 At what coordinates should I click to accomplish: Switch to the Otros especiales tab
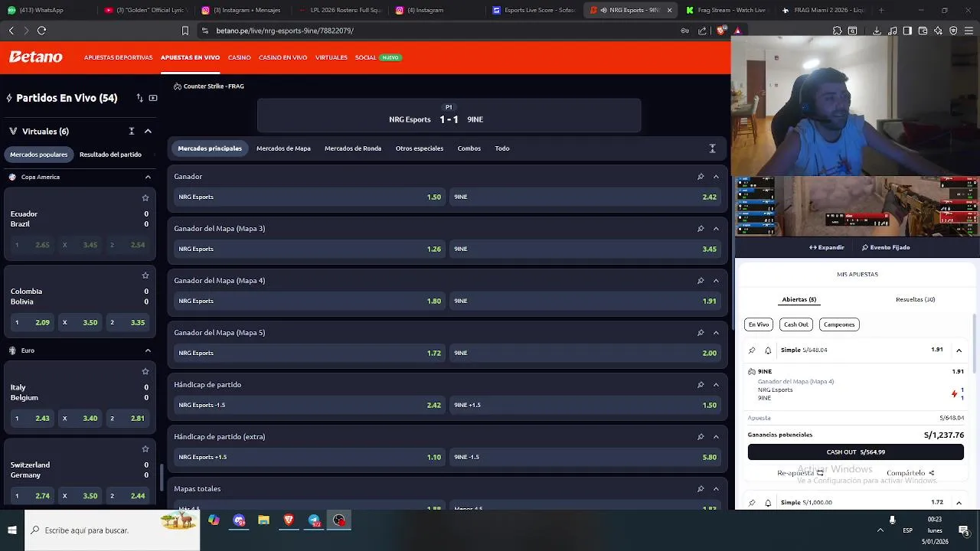point(420,148)
